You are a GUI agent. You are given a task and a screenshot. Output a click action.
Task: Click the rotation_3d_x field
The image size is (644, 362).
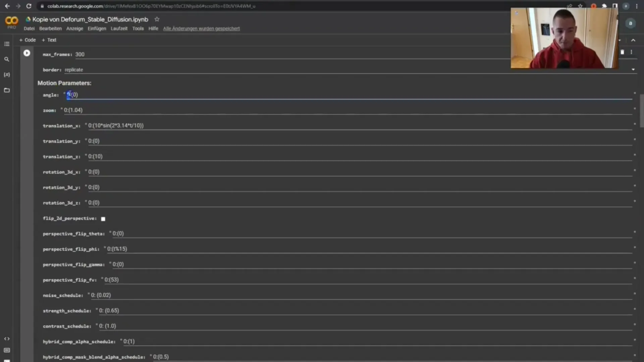click(x=360, y=172)
